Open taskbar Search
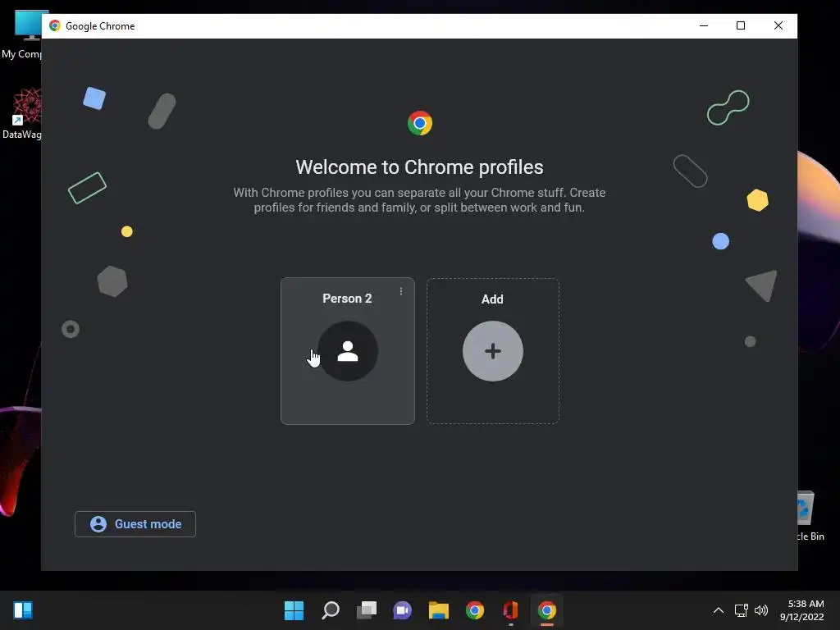This screenshot has height=630, width=840. point(330,610)
